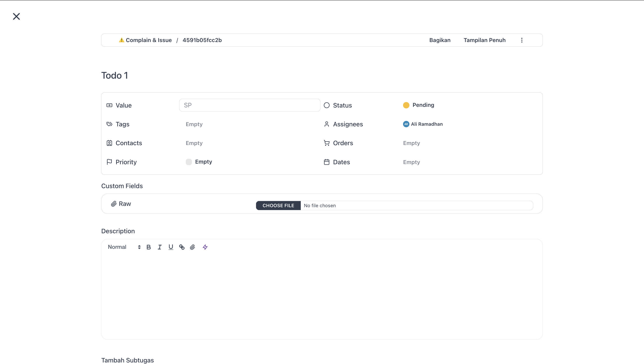Set Orders from Empty

click(x=412, y=143)
